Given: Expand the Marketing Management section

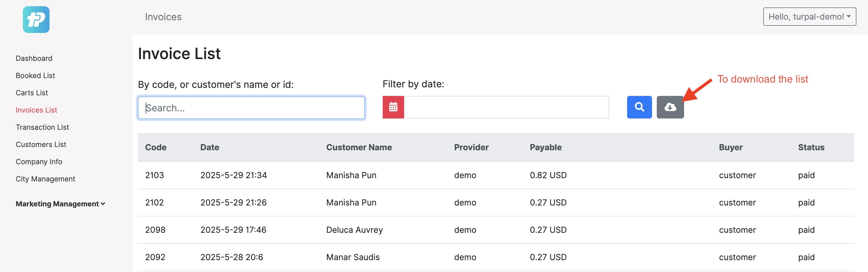Looking at the screenshot, I should pos(60,204).
